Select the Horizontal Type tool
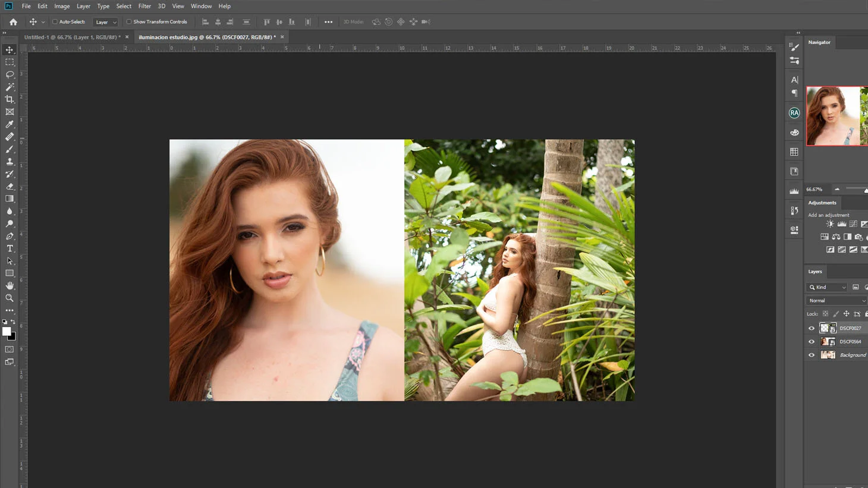The height and width of the screenshot is (488, 868). pos(10,248)
